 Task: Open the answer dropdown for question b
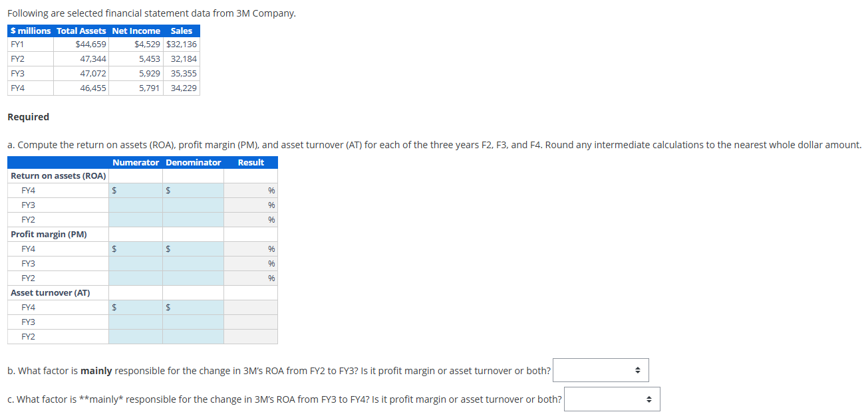coord(599,370)
